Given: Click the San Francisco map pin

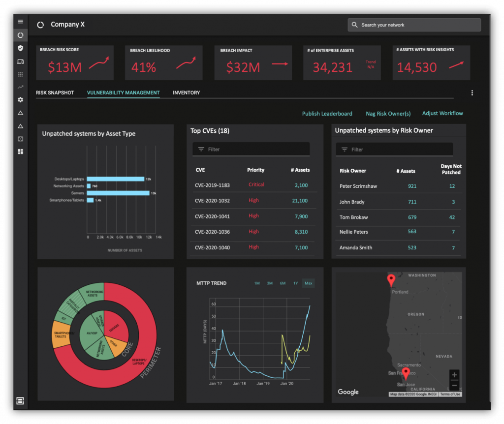Looking at the screenshot, I should coord(406,373).
